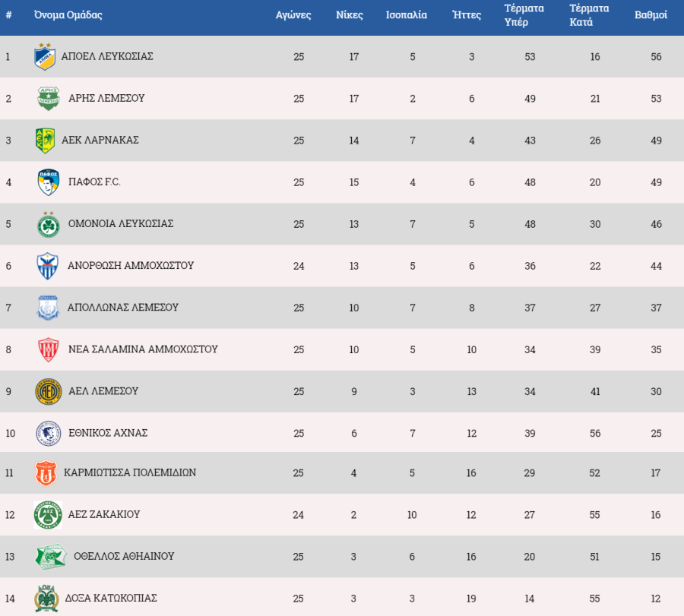Image resolution: width=684 pixels, height=616 pixels.
Task: Click the ΑΝΟΡΘΩΣΗ ΑΜΜΟΧΩΣΤΟΥ crest
Action: [x=48, y=266]
